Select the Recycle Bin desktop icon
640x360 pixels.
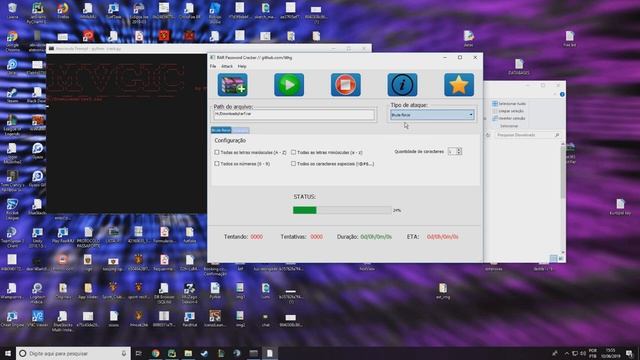point(13,11)
